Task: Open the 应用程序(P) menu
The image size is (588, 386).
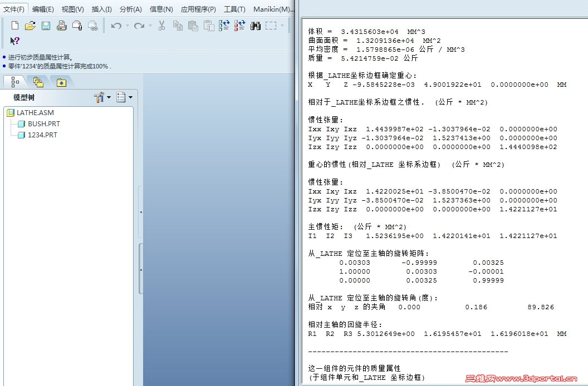Action: click(198, 9)
